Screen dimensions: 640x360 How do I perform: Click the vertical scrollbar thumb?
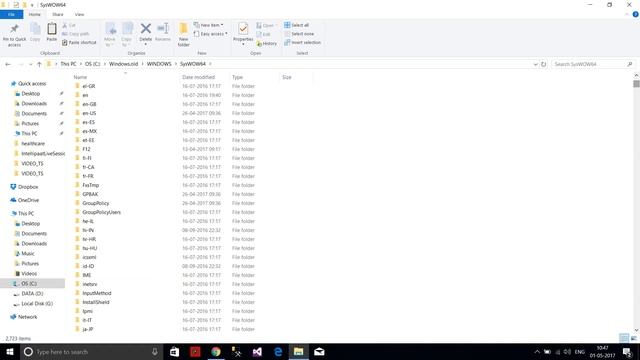pyautogui.click(x=636, y=84)
